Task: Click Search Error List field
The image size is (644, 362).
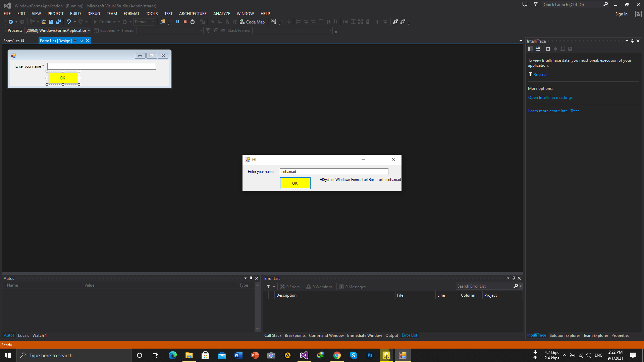Action: [x=484, y=286]
